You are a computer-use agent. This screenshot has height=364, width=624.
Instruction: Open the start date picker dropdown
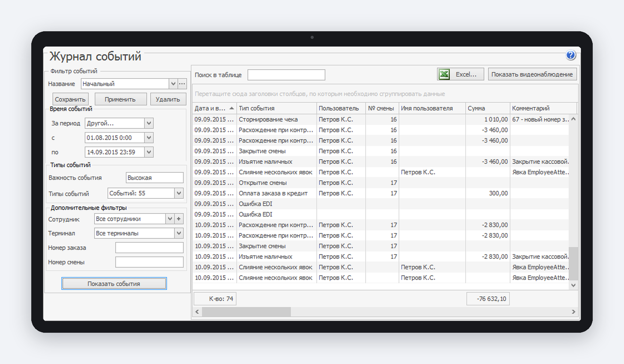pos(149,138)
